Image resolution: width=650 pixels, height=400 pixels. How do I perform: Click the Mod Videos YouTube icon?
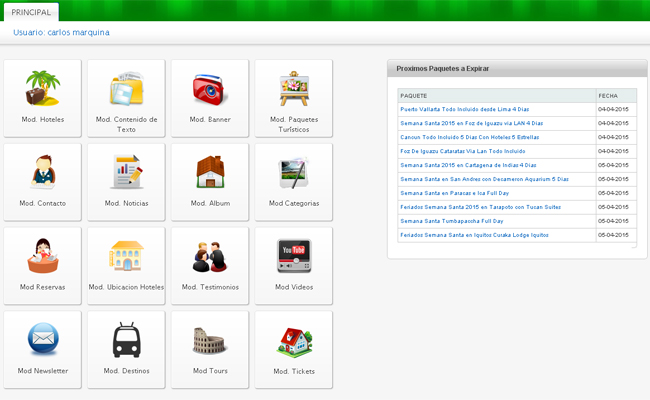[x=294, y=256]
